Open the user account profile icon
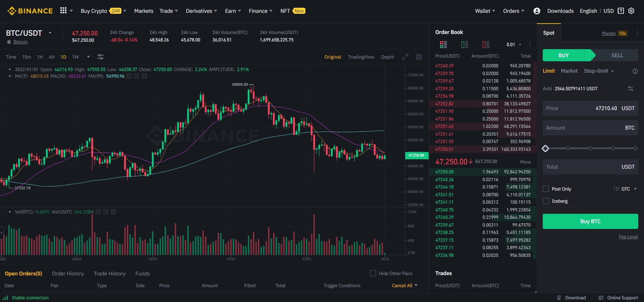The height and width of the screenshot is (302, 644). [537, 11]
